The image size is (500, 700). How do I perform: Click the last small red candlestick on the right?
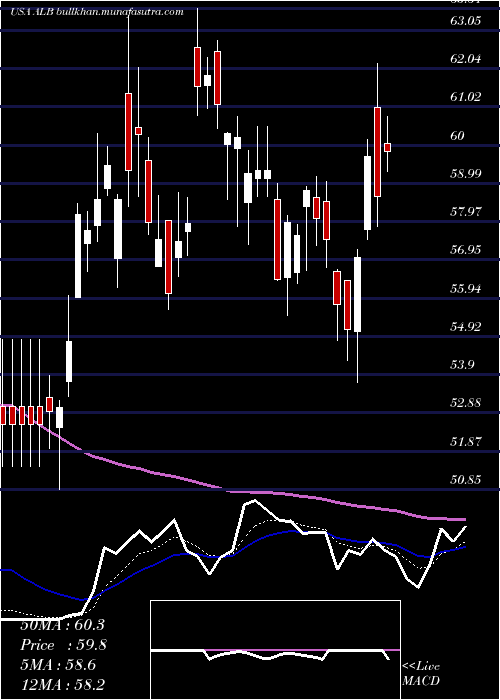388,147
